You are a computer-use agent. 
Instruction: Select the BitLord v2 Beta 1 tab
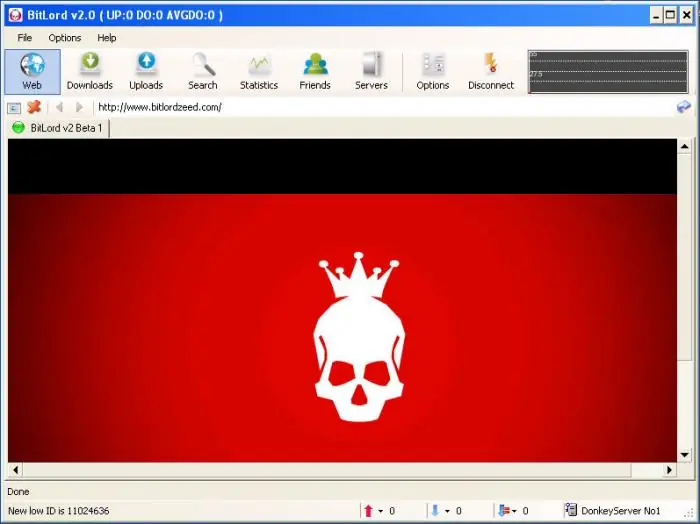(58, 128)
